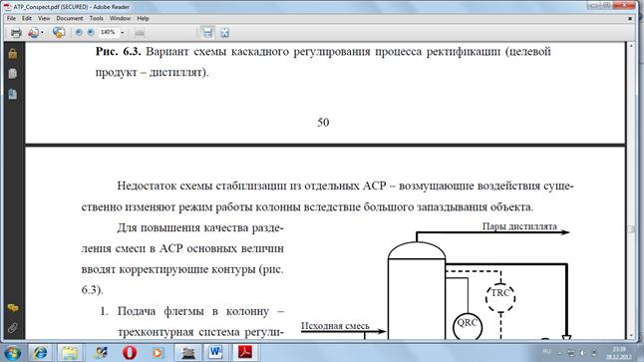Screen dimensions: 644x362
Task: Click the caption text 'Рис. 6.3.'
Action: pos(119,52)
